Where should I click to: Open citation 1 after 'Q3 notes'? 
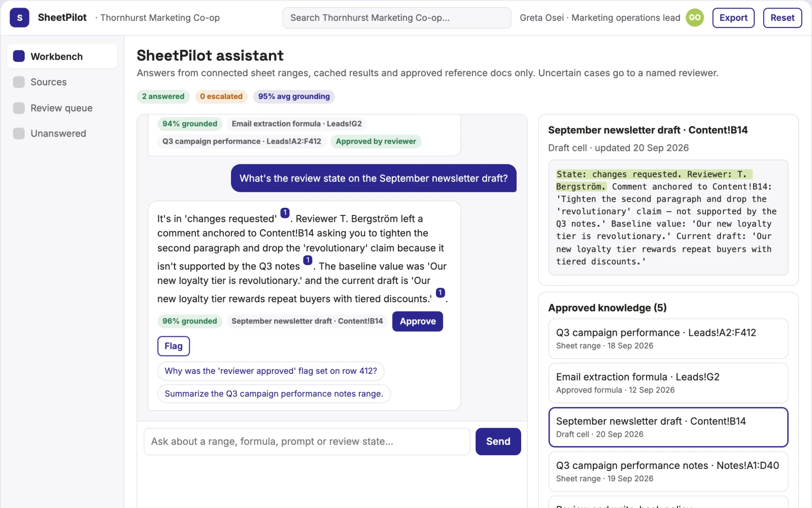click(x=308, y=260)
